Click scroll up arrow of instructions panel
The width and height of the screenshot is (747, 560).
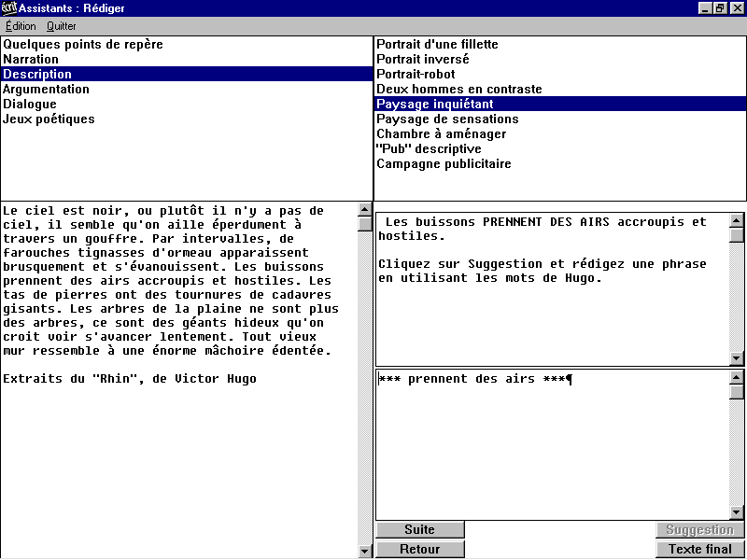pyautogui.click(x=737, y=221)
